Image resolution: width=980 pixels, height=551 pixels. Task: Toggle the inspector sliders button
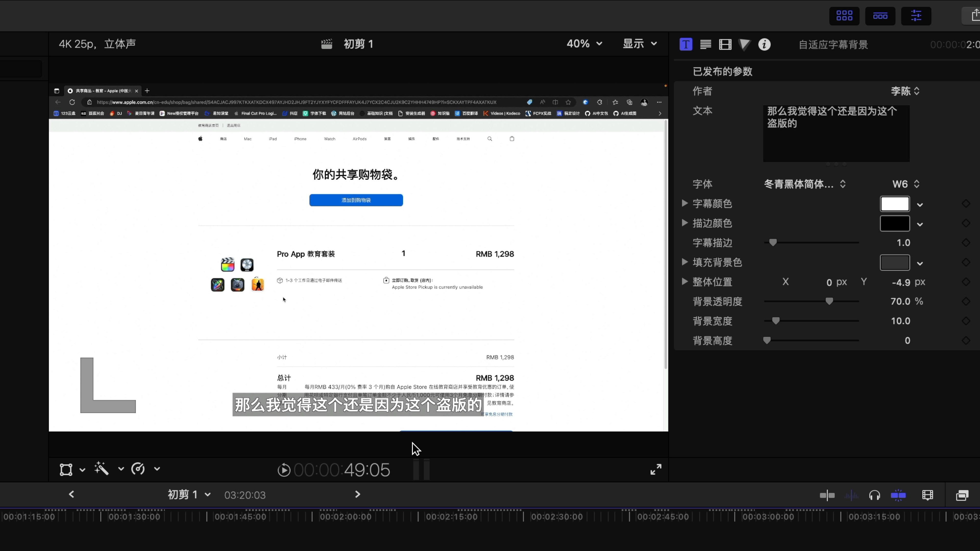(x=916, y=16)
